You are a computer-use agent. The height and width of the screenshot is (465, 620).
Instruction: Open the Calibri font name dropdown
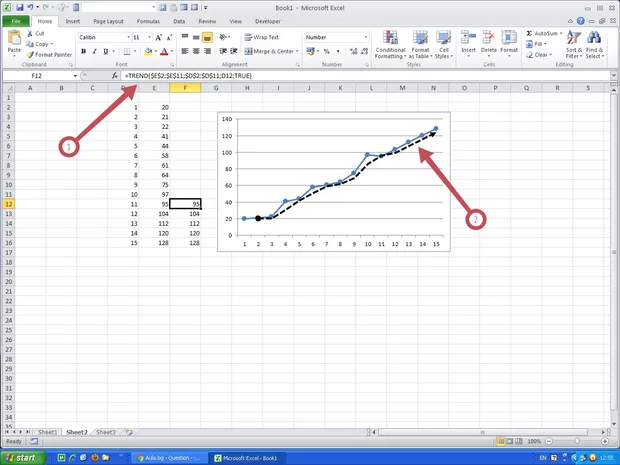click(128, 38)
